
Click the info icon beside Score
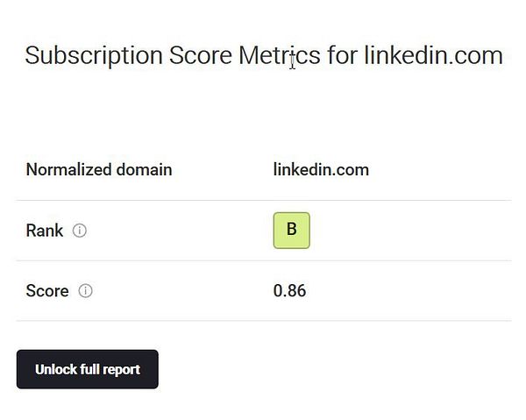click(x=85, y=290)
